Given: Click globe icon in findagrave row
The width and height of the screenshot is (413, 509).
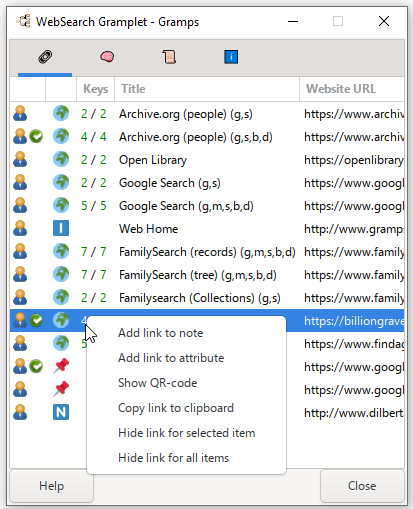Looking at the screenshot, I should 61,343.
